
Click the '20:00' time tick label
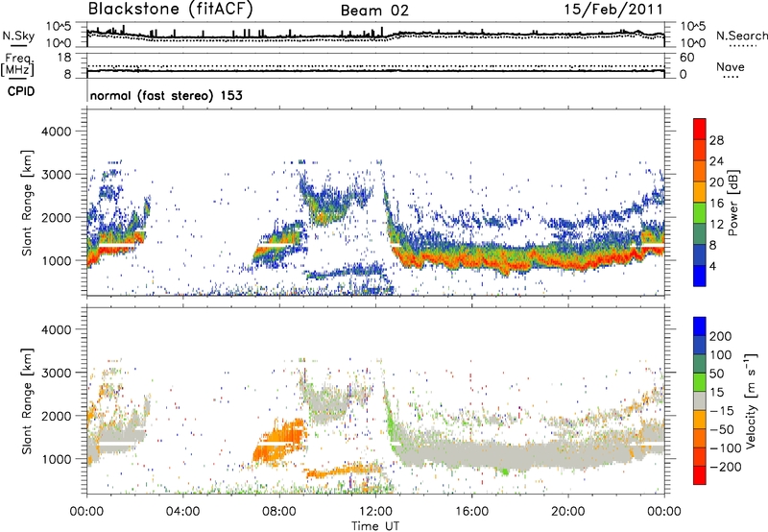pyautogui.click(x=567, y=512)
